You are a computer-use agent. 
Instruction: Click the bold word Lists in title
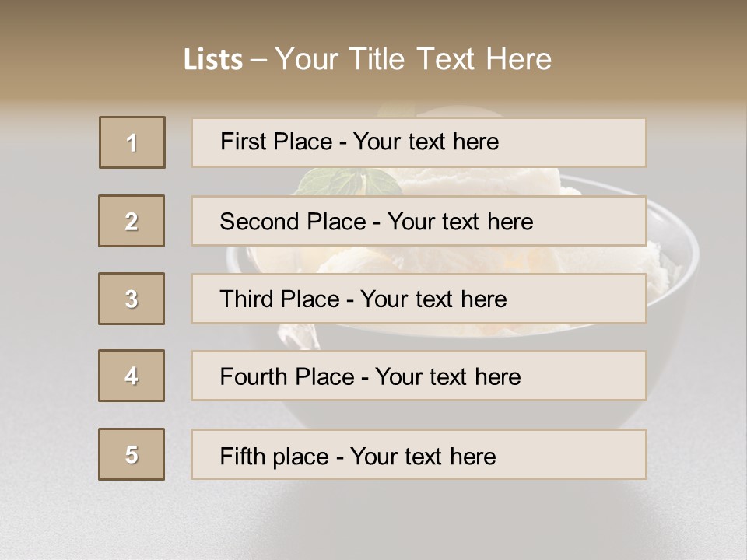tap(212, 60)
